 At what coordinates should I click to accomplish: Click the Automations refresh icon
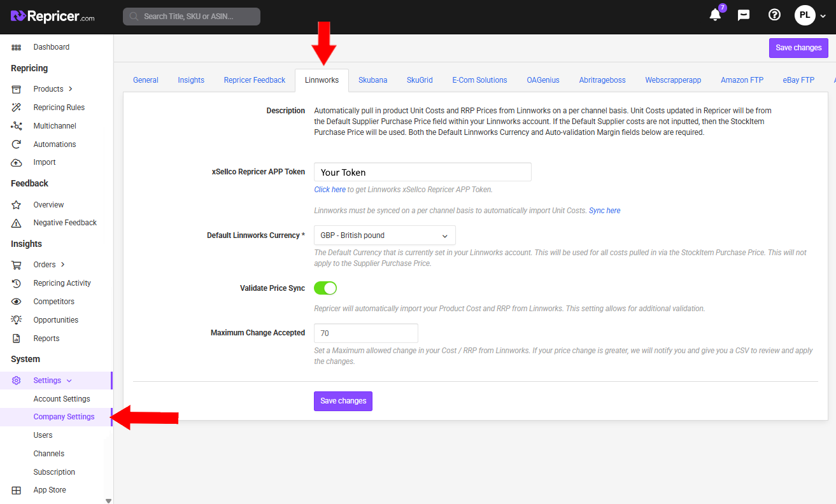[17, 144]
